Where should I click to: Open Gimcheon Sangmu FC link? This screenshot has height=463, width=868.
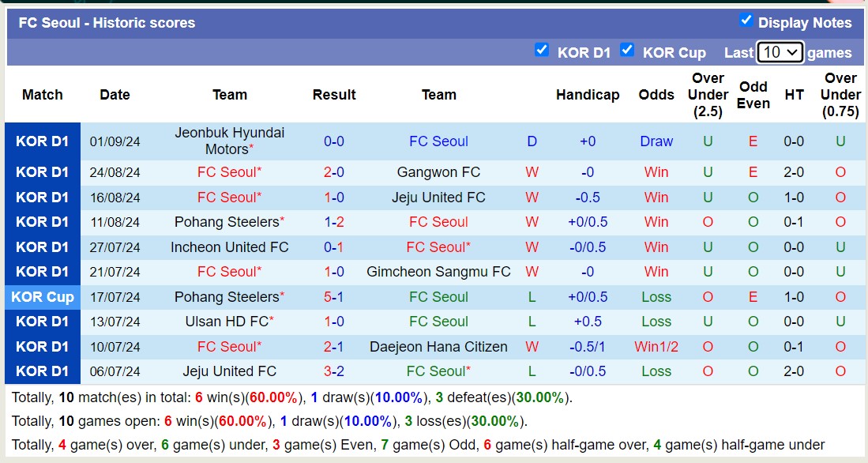pyautogui.click(x=438, y=271)
